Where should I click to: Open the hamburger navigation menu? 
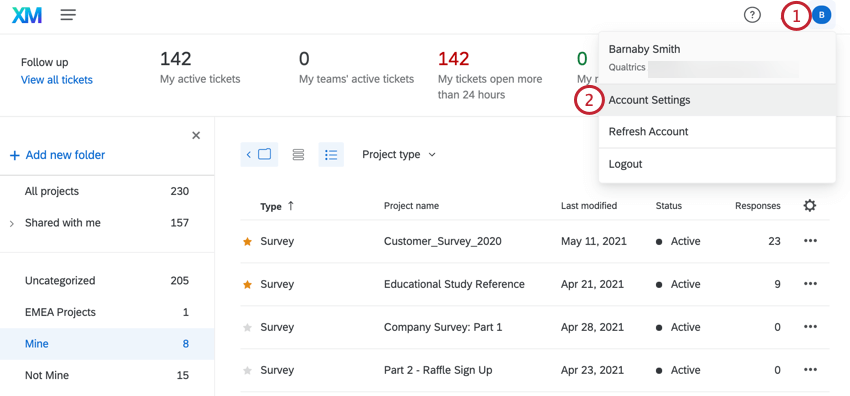click(68, 15)
